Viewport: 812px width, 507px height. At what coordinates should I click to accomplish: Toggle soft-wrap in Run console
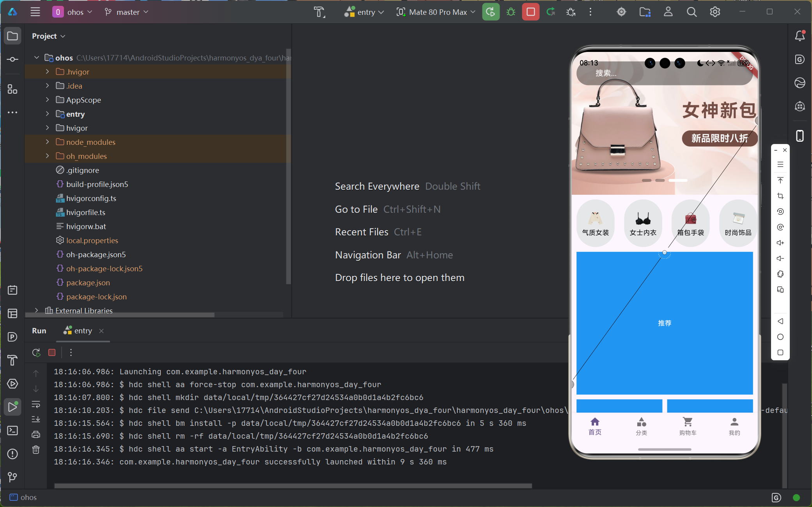click(x=36, y=404)
